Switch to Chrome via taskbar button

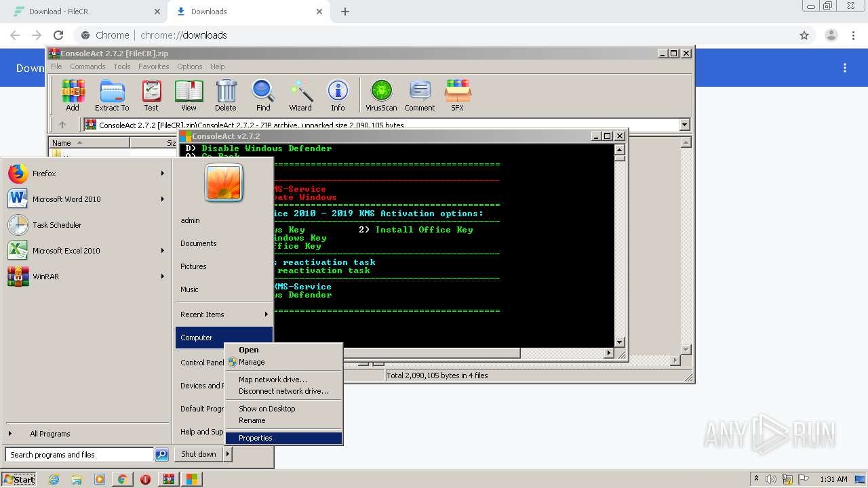pos(122,479)
